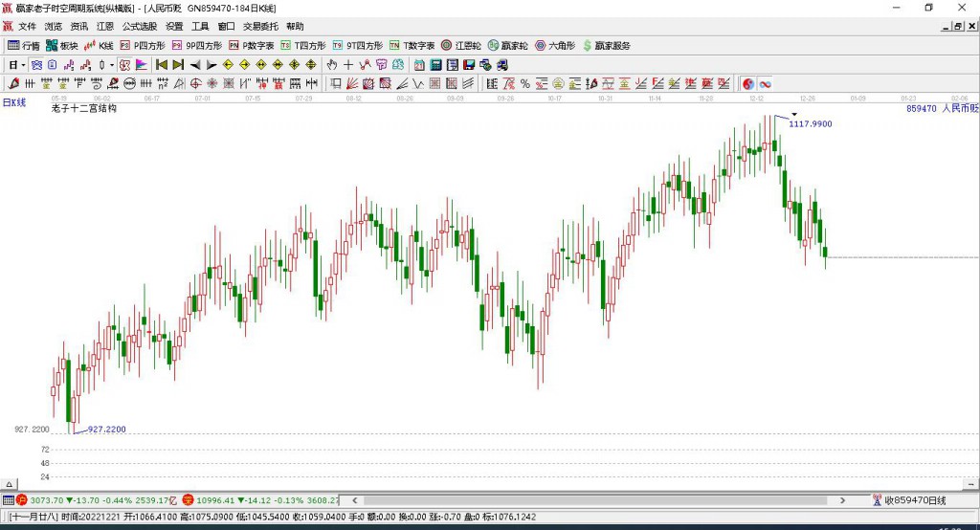Open the 交易委托 menu
Screen dimensions: 980x530
pyautogui.click(x=260, y=26)
